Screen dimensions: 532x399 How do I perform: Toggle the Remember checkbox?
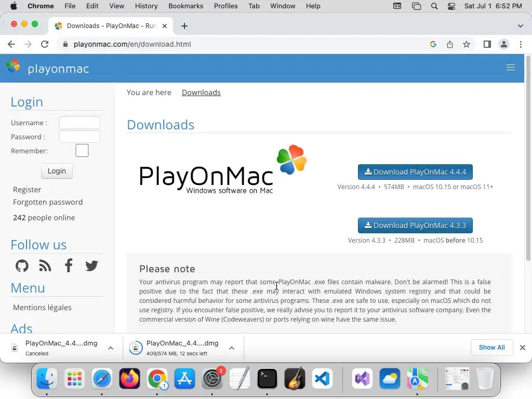click(82, 150)
